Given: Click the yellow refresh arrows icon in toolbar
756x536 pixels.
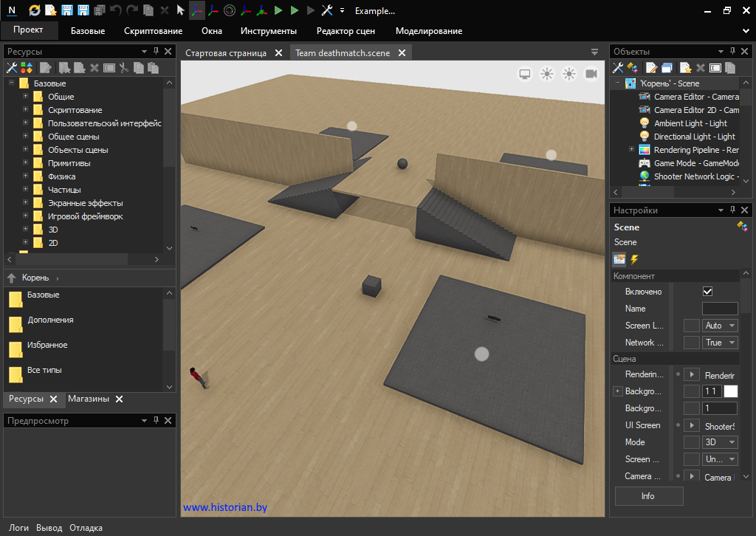Looking at the screenshot, I should point(35,10).
